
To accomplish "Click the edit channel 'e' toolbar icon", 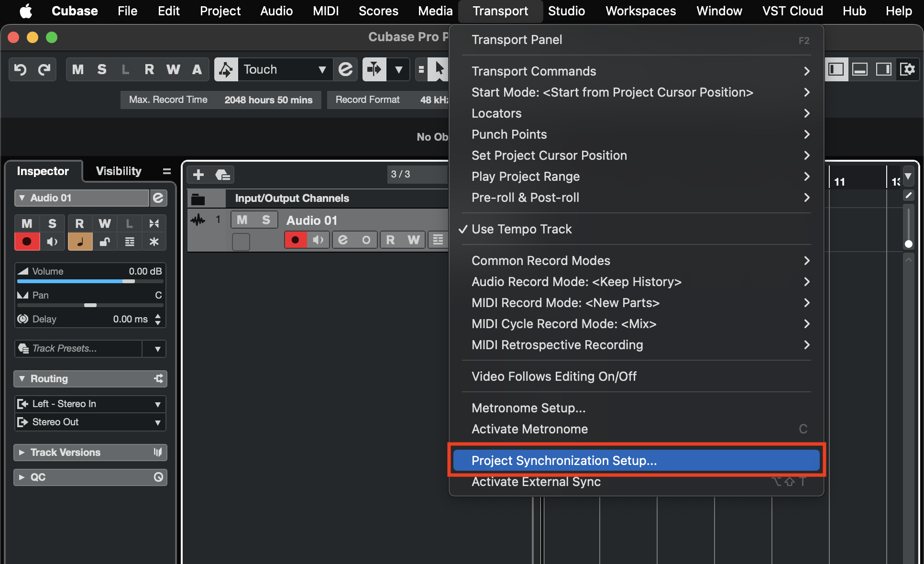I will click(345, 70).
